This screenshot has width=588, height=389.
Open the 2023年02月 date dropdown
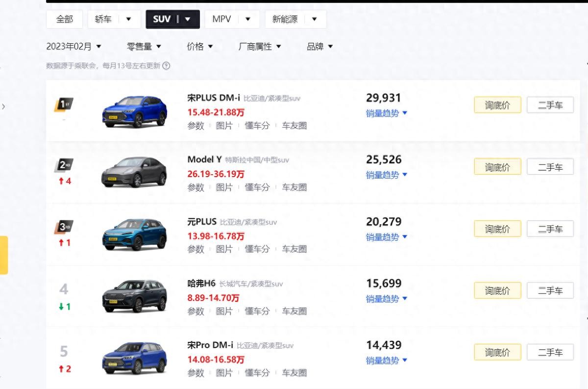(73, 47)
